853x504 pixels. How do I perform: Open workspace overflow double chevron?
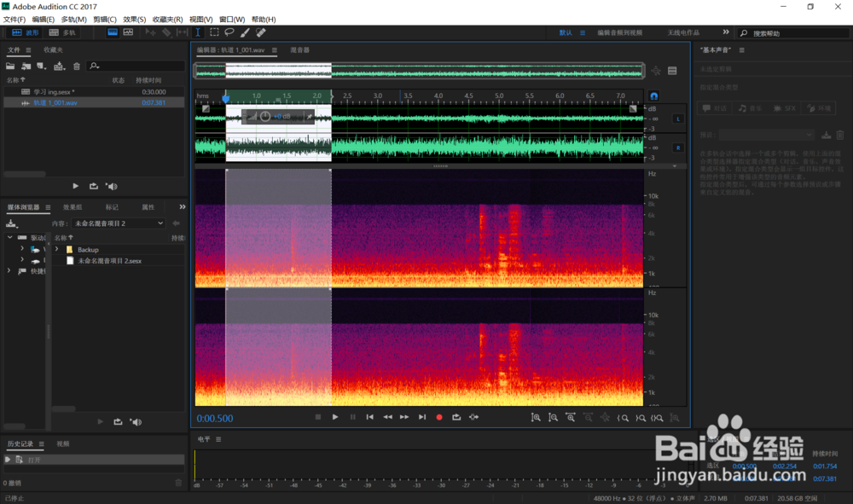(x=726, y=32)
